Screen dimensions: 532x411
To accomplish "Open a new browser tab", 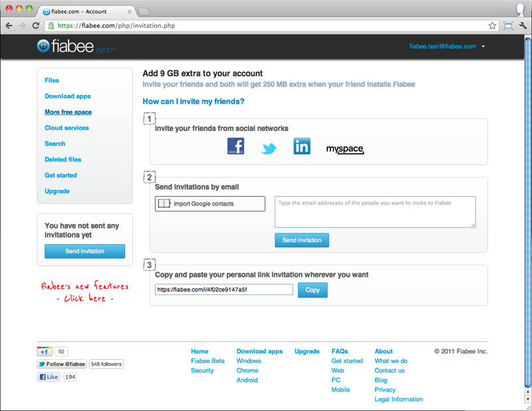I will coord(144,11).
